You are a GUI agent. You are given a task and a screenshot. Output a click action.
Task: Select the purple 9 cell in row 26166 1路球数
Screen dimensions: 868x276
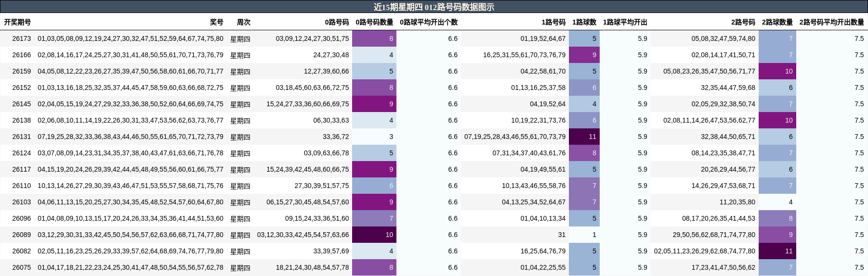(x=584, y=55)
